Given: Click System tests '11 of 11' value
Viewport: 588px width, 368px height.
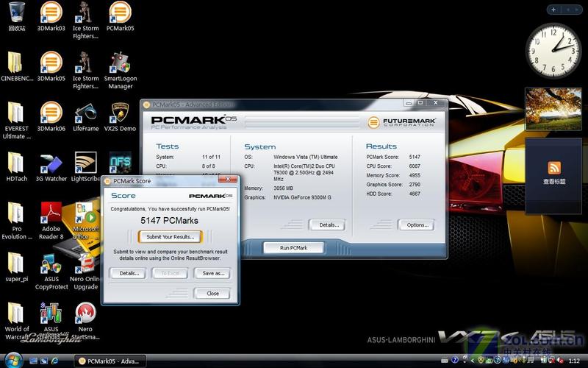Looking at the screenshot, I should pyautogui.click(x=211, y=157).
